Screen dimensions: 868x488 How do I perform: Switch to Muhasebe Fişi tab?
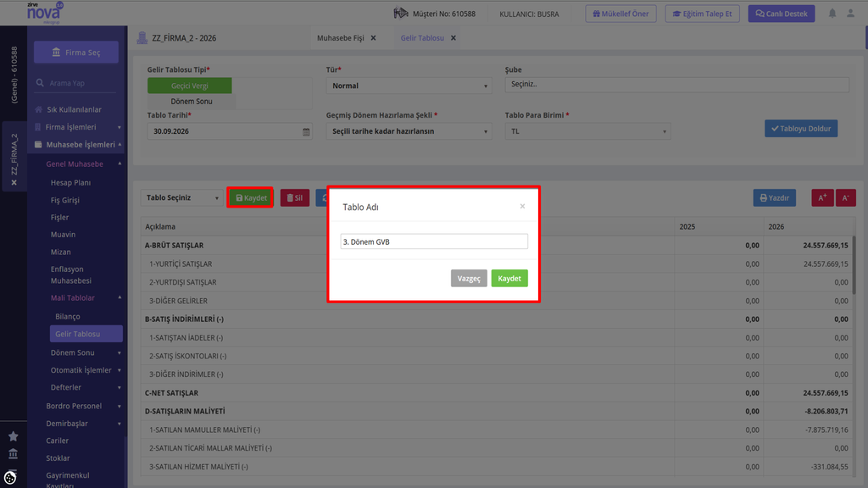(341, 38)
